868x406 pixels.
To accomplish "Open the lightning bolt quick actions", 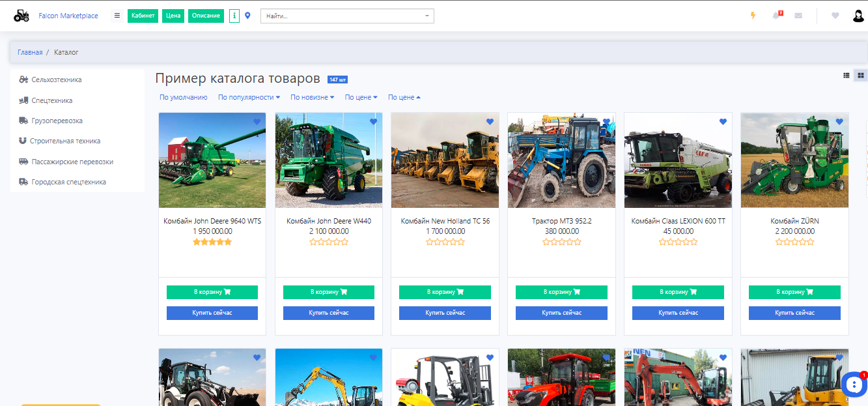I will tap(753, 16).
